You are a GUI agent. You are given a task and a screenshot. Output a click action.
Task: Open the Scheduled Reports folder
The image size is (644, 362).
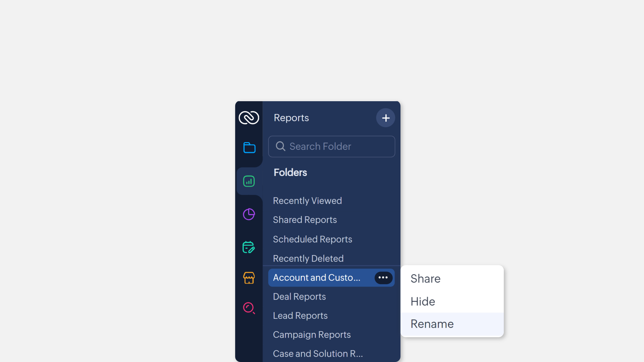(313, 239)
